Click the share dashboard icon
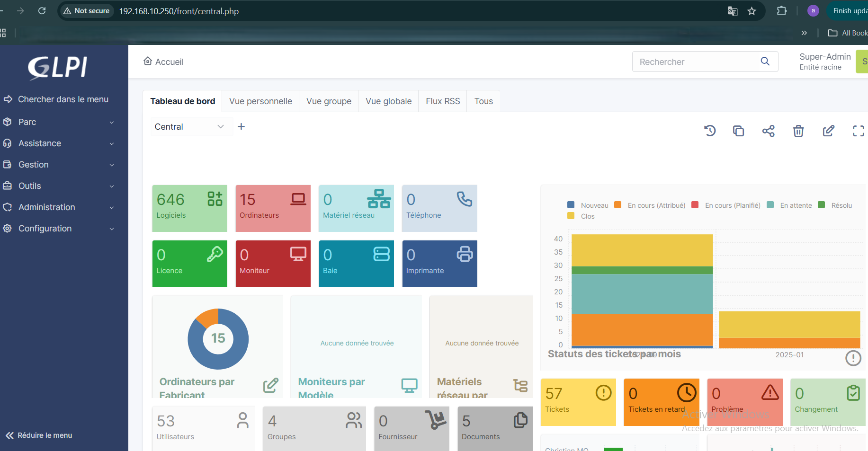The width and height of the screenshot is (868, 451). [768, 131]
